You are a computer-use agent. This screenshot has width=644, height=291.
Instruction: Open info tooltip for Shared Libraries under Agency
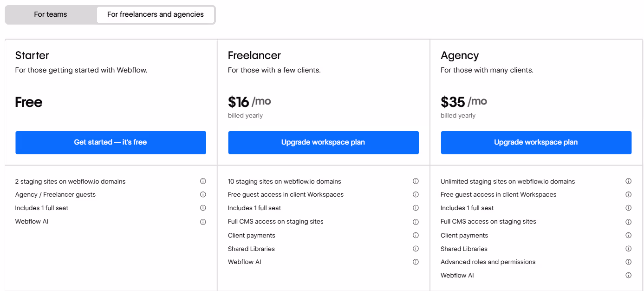[629, 249]
